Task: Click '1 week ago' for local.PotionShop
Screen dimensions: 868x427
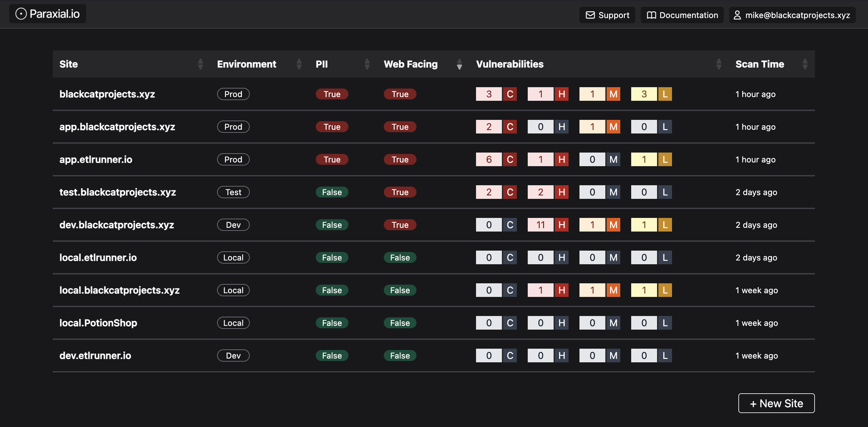Action: pos(757,323)
